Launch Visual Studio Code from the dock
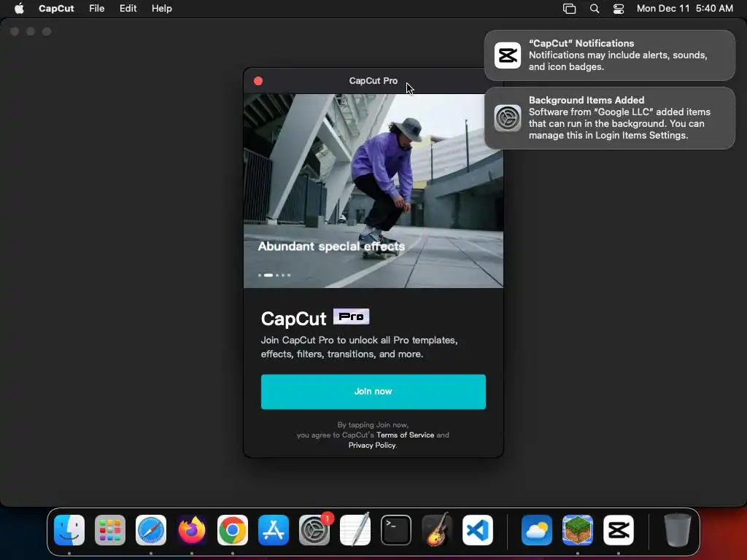The width and height of the screenshot is (747, 560). [x=477, y=530]
